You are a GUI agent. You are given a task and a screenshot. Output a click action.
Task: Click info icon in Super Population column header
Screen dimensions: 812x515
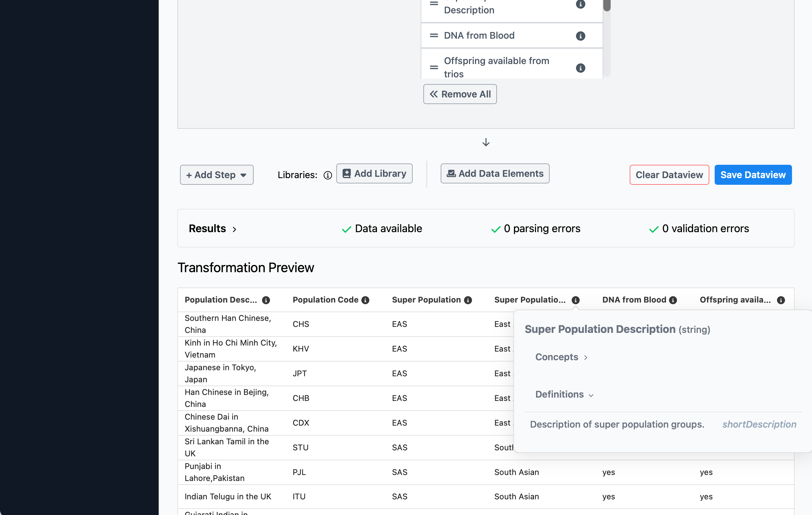pos(468,300)
